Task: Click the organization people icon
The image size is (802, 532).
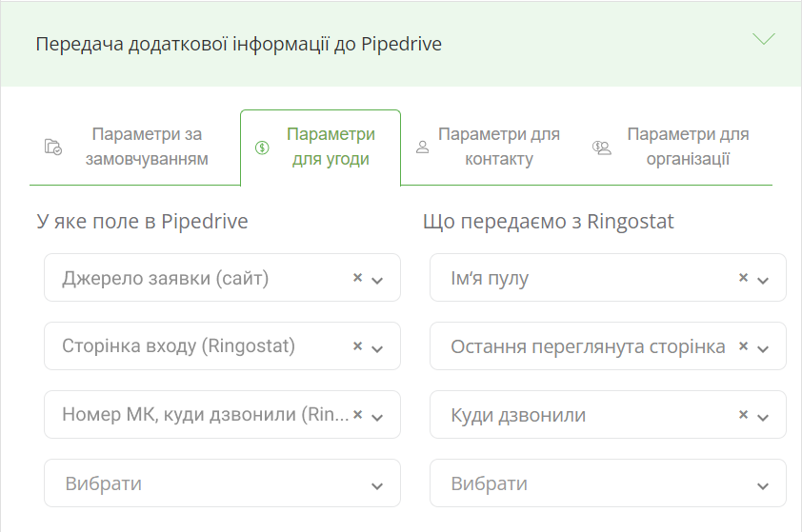Action: (x=602, y=148)
